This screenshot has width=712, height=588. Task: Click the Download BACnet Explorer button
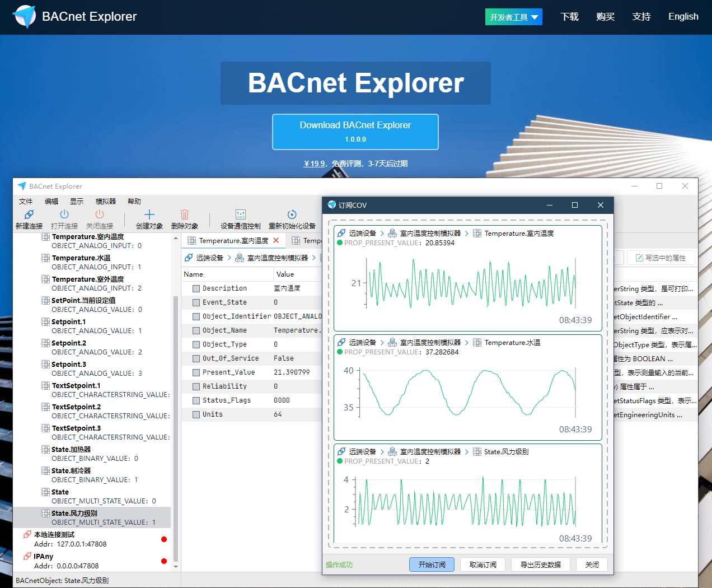(355, 132)
